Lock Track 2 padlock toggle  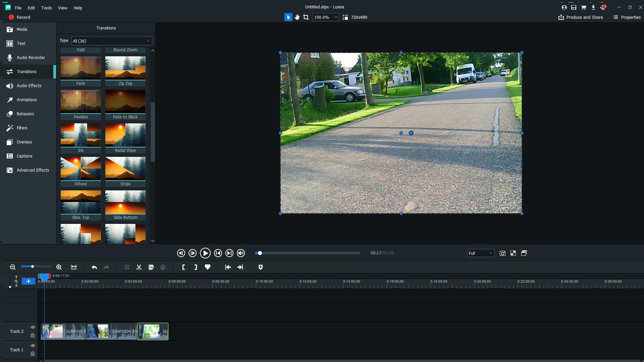[x=33, y=335]
